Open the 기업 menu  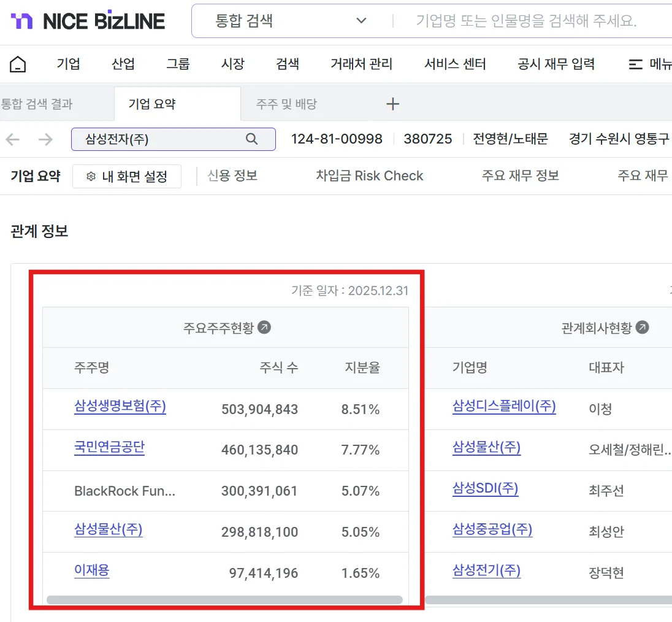pyautogui.click(x=69, y=64)
